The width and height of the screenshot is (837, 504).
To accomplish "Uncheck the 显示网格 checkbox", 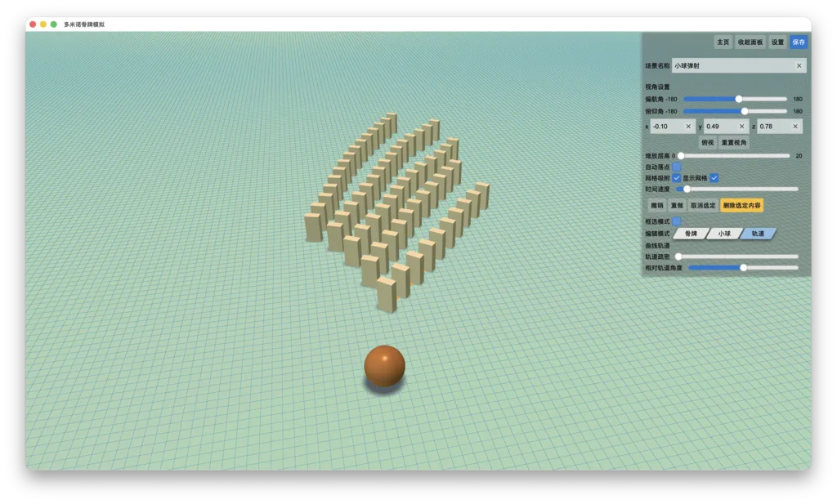I will coord(714,177).
